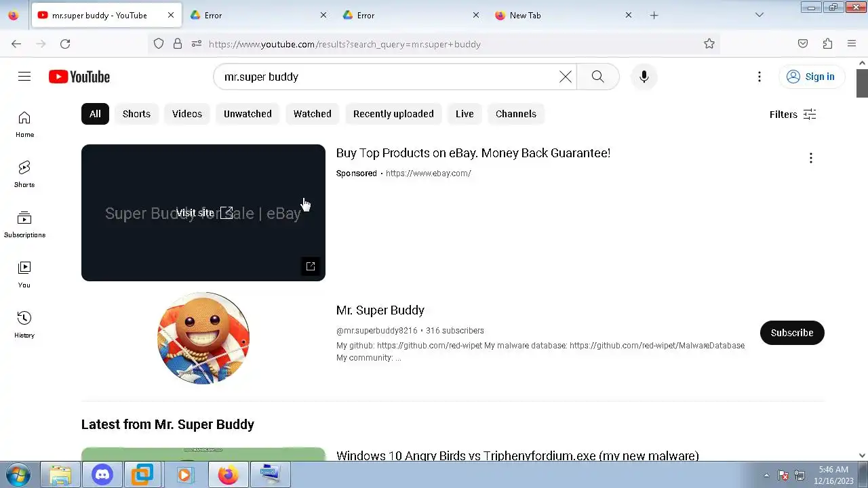Viewport: 868px width, 488px height.
Task: Open the Firefox extensions icon
Action: click(x=827, y=44)
